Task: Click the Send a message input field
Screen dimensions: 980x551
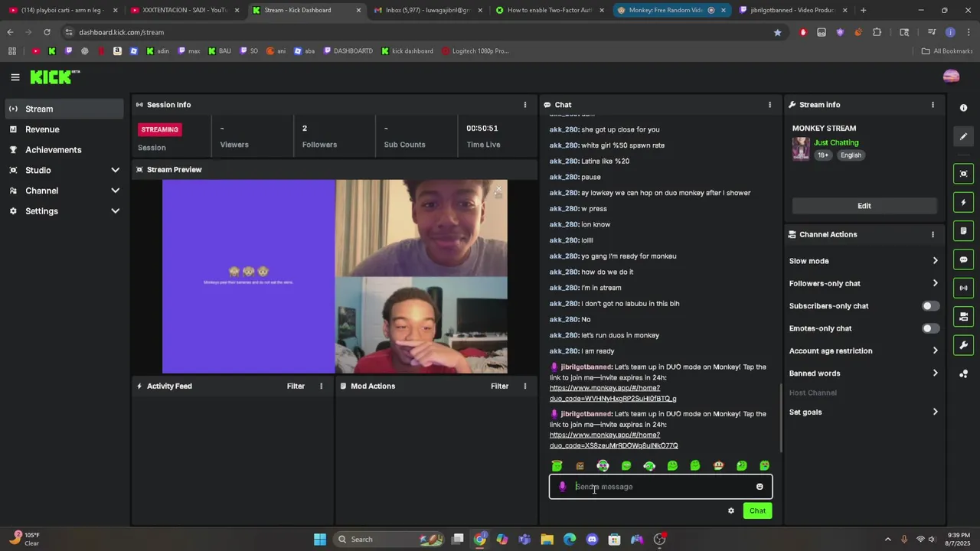Action: (x=661, y=487)
